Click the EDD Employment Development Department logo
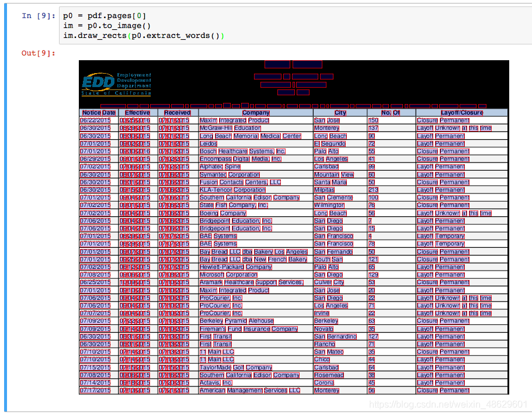 pos(116,84)
